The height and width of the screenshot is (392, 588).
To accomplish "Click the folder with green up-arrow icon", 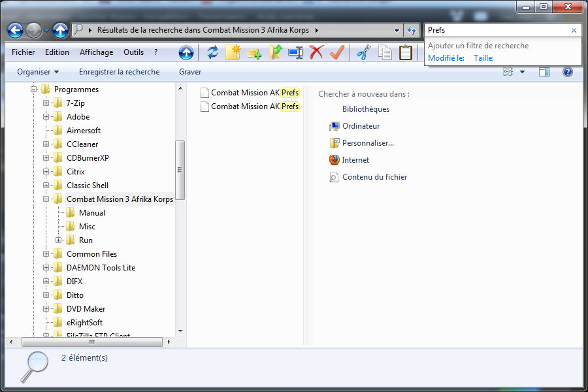I will pos(275,52).
